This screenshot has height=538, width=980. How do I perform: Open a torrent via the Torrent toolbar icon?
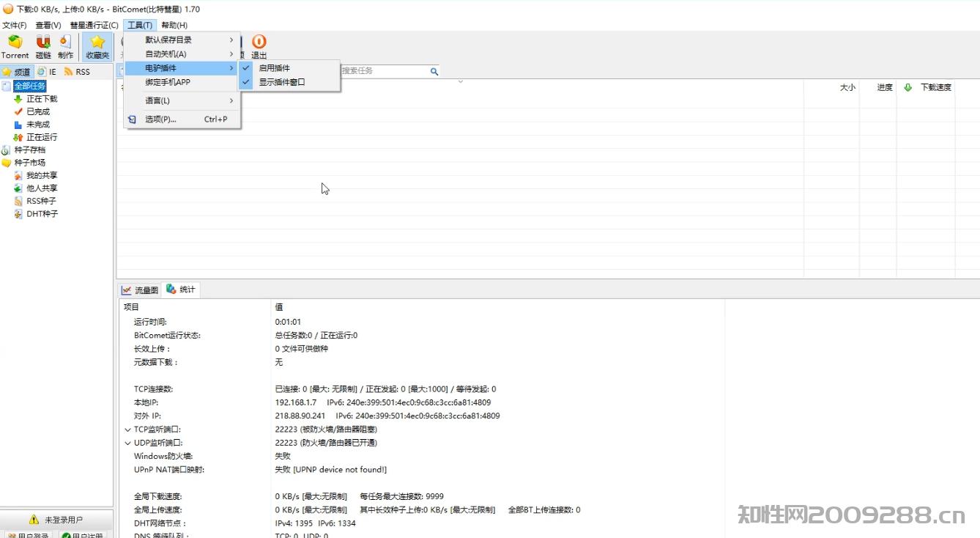click(x=15, y=45)
